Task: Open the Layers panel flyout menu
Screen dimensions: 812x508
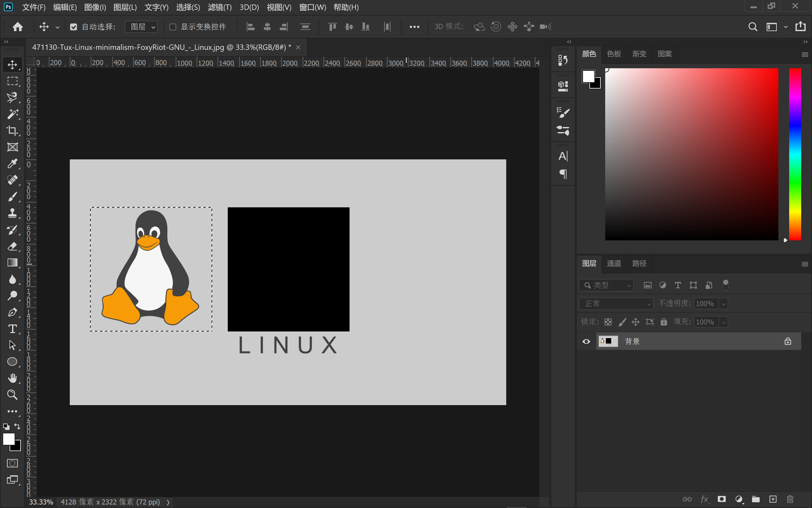Action: pos(805,264)
